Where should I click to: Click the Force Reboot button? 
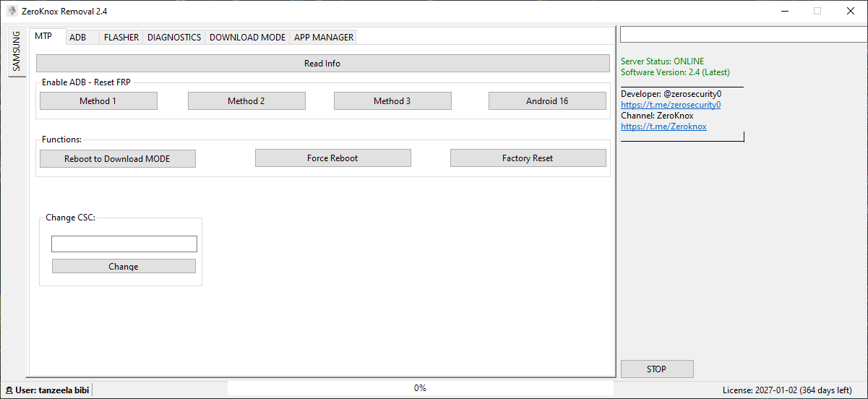coord(333,158)
